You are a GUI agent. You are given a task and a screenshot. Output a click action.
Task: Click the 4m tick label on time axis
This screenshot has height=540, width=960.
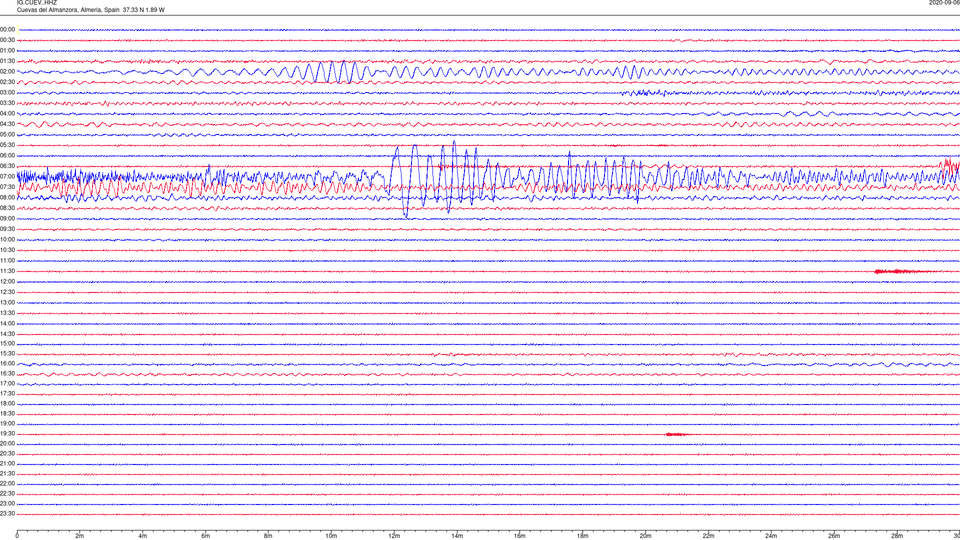[x=143, y=536]
